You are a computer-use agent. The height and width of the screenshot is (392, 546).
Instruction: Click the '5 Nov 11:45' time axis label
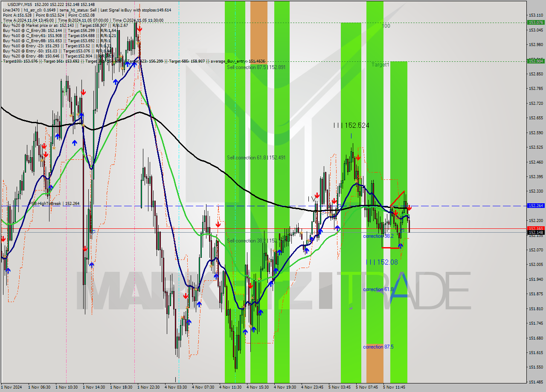pyautogui.click(x=394, y=387)
